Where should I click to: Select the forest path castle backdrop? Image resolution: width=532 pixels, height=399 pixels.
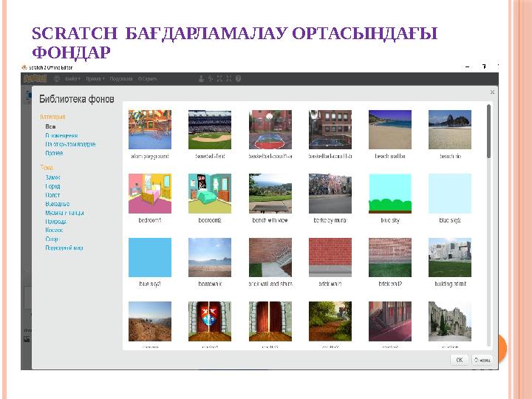[x=330, y=321]
